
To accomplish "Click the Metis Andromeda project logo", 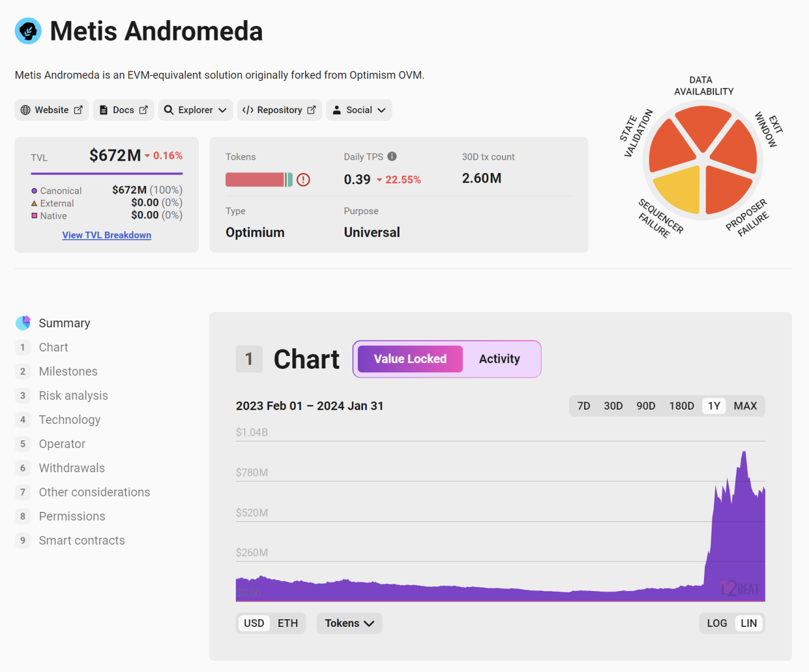I will pyautogui.click(x=28, y=31).
